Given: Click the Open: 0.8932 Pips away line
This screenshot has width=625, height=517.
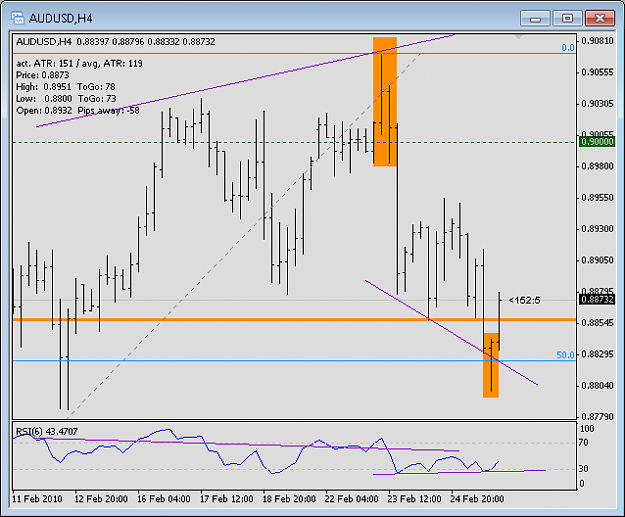Looking at the screenshot, I should (x=78, y=110).
